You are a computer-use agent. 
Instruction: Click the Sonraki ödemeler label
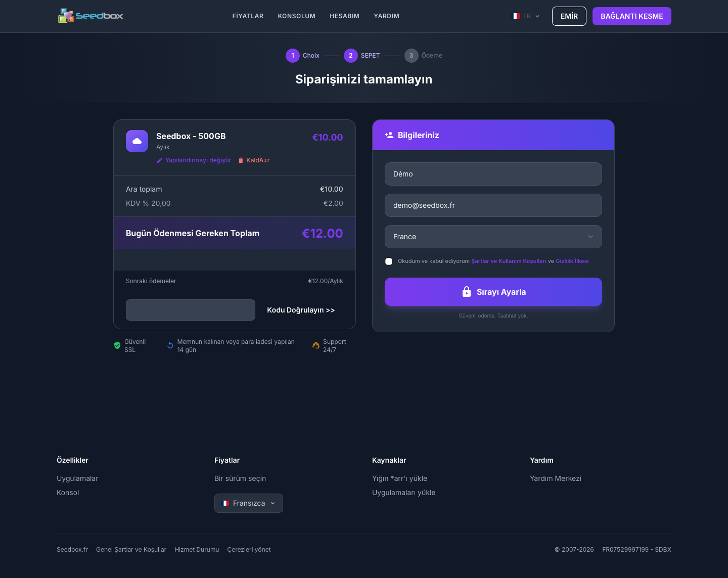tap(151, 281)
